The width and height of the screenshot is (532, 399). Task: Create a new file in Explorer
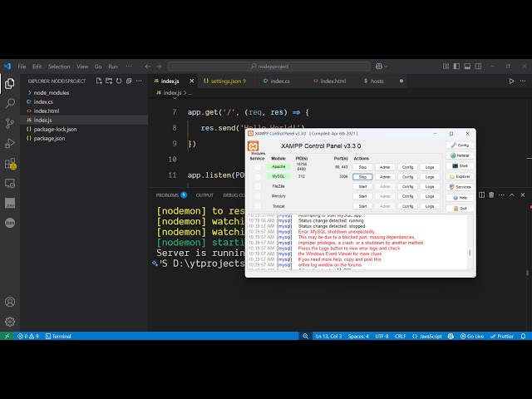[x=99, y=81]
